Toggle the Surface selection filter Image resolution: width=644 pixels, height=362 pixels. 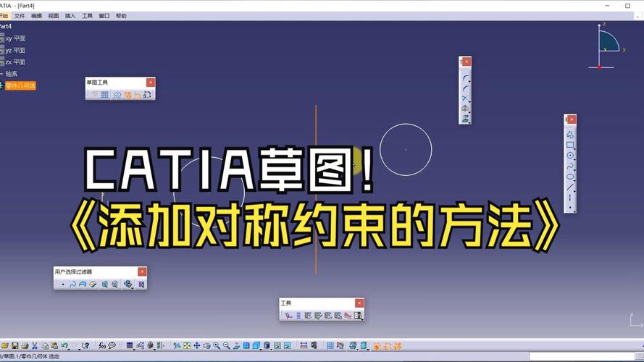coord(83,284)
